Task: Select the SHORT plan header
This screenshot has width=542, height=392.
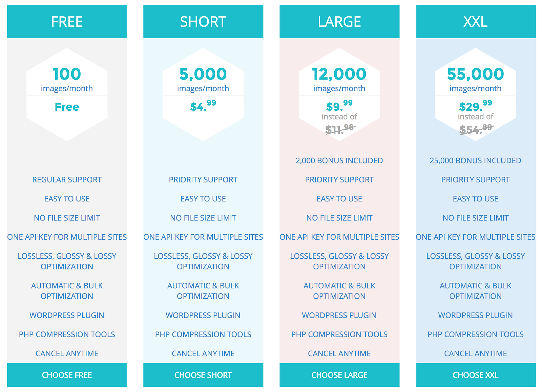Action: (x=203, y=21)
